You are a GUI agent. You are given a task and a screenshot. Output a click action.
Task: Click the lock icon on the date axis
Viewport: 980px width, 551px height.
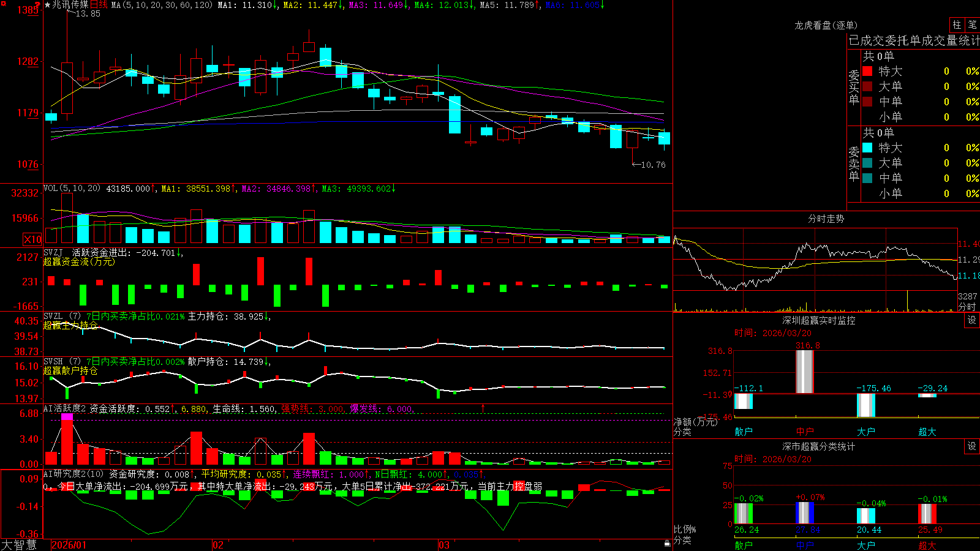pyautogui.click(x=668, y=544)
